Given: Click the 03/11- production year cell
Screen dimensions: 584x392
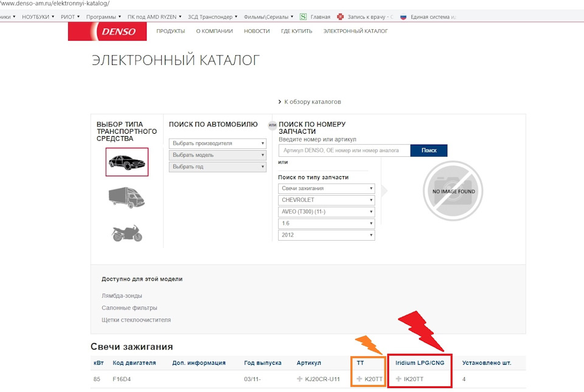Looking at the screenshot, I should coord(252,379).
